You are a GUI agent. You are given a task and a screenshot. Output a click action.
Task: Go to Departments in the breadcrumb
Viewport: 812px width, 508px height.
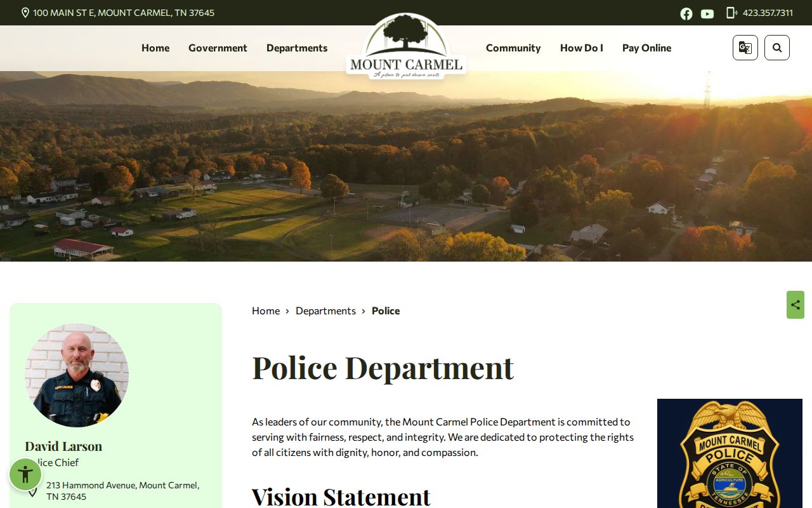[325, 311]
